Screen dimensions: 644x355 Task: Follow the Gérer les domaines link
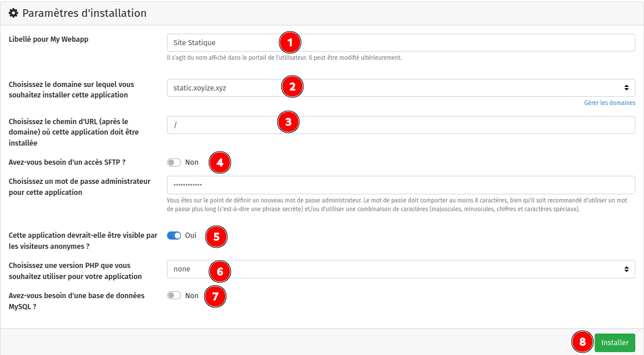[609, 103]
